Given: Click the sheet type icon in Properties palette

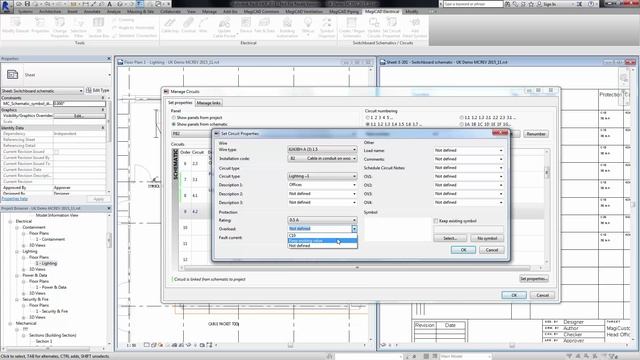Looking at the screenshot, I should click(x=13, y=75).
